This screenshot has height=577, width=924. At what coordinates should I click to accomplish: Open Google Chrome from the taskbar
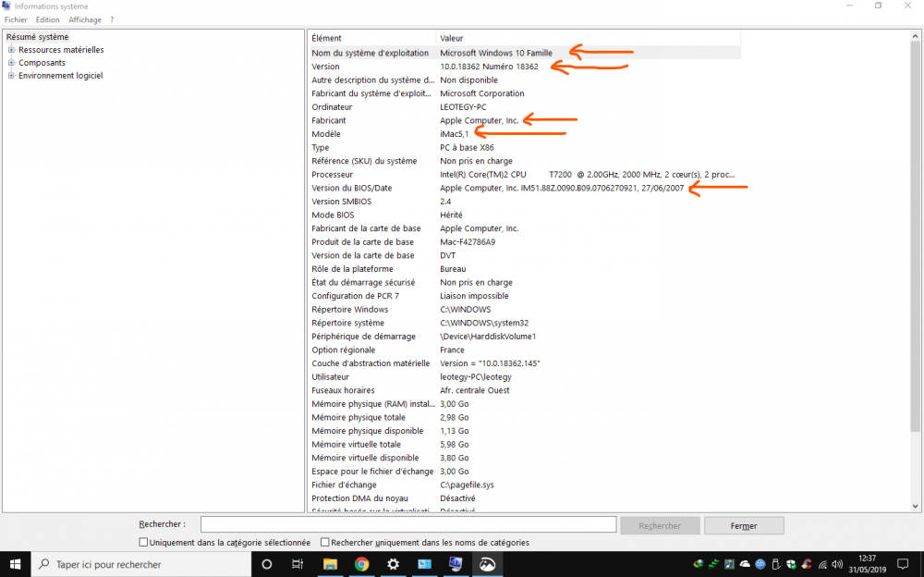[361, 564]
